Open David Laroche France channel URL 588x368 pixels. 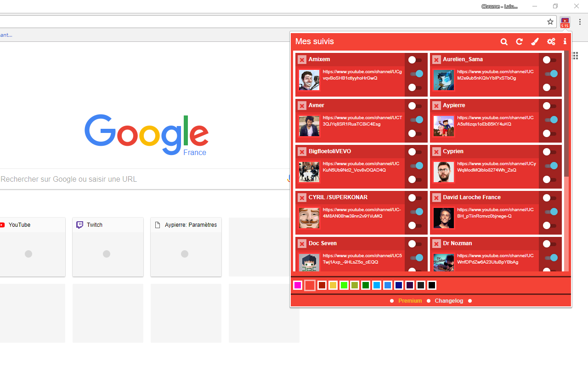pyautogui.click(x=496, y=213)
